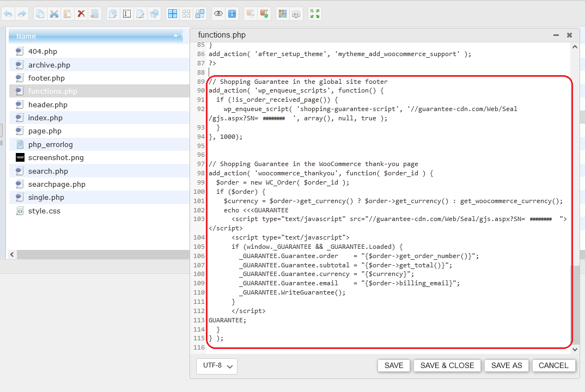585x392 pixels.
Task: Select the index.php file
Action: (x=99, y=118)
